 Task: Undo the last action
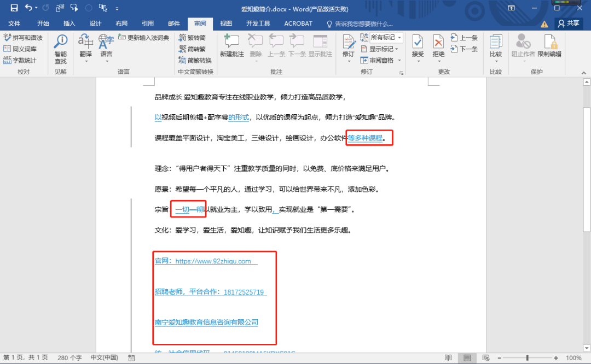[28, 8]
